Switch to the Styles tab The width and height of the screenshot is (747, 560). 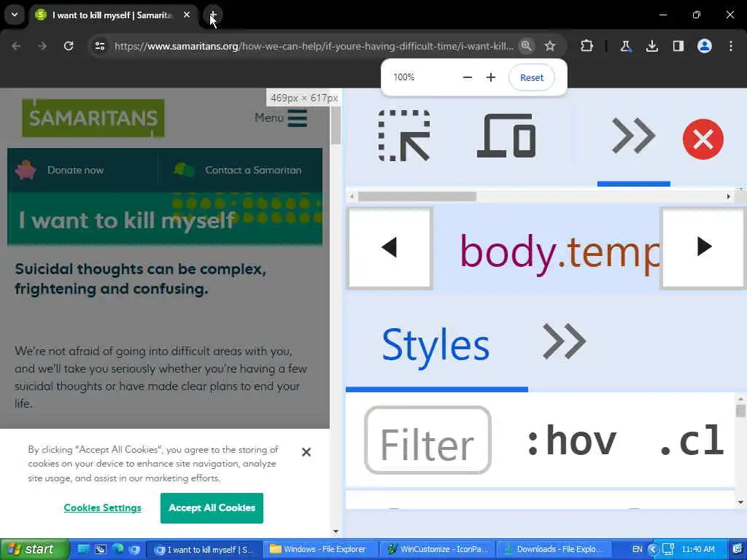436,345
